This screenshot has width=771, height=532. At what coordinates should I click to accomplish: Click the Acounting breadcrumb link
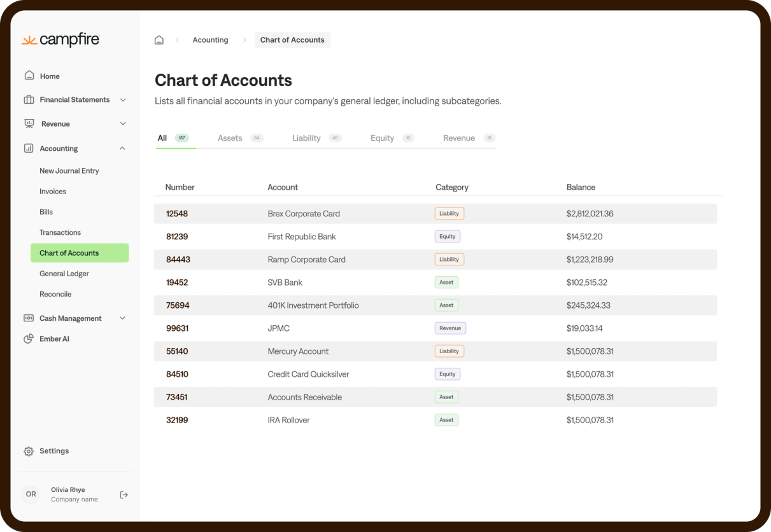(210, 40)
